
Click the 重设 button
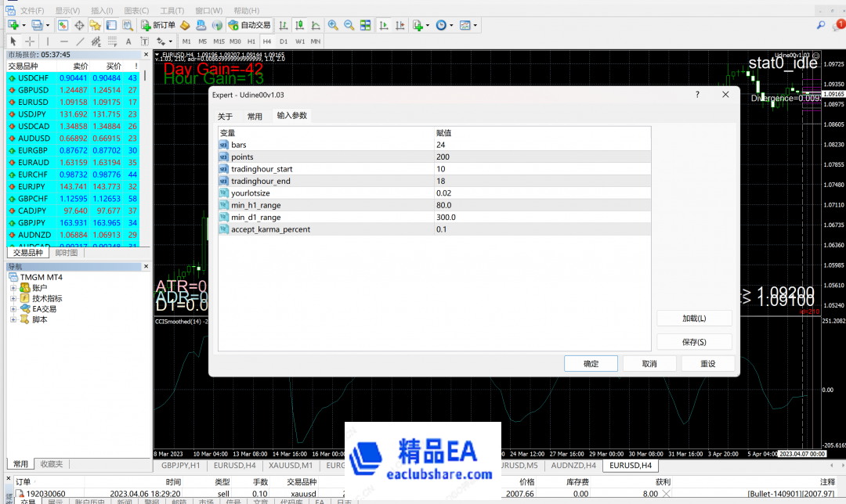[708, 363]
